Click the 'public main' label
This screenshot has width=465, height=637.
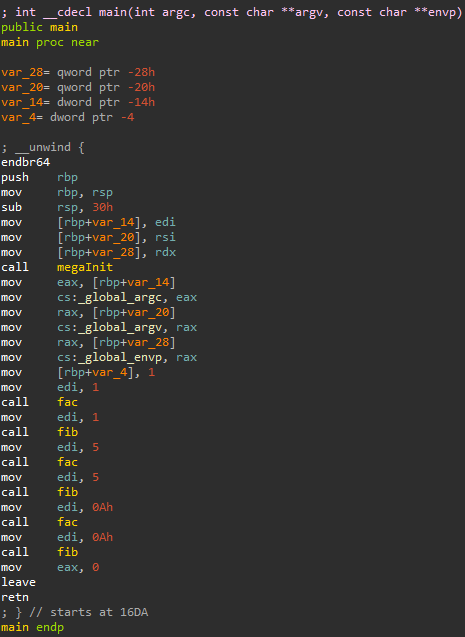pyautogui.click(x=39, y=28)
